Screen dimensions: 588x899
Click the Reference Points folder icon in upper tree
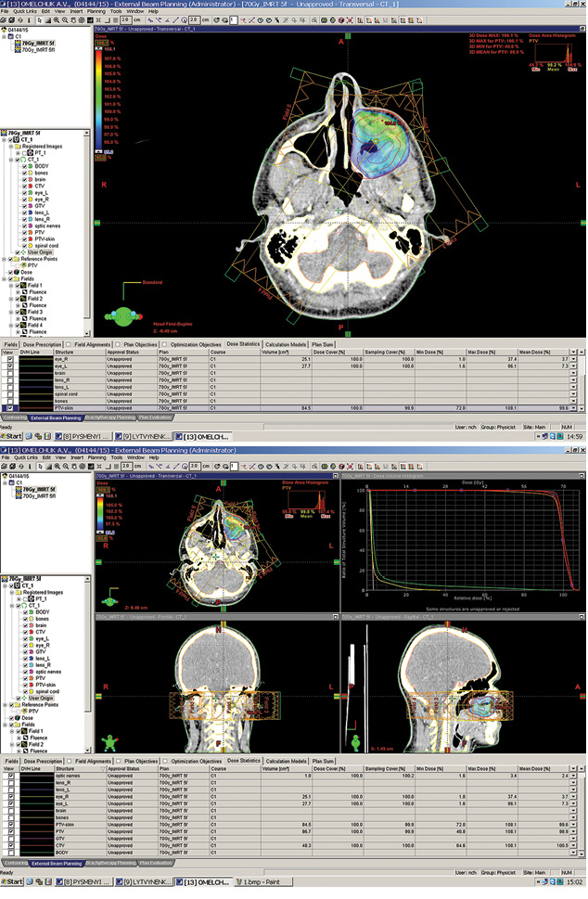[17, 259]
